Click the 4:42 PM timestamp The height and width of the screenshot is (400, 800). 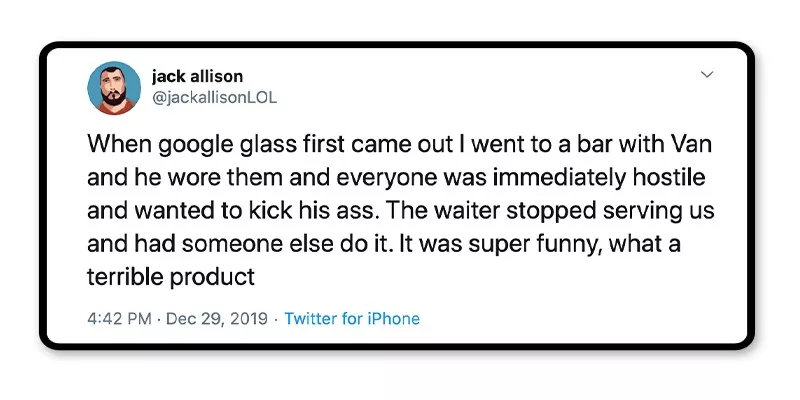[x=119, y=319]
